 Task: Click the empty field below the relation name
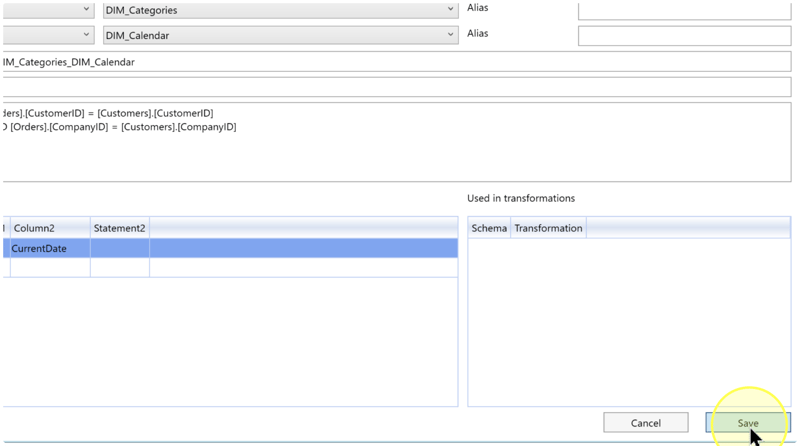click(x=396, y=87)
